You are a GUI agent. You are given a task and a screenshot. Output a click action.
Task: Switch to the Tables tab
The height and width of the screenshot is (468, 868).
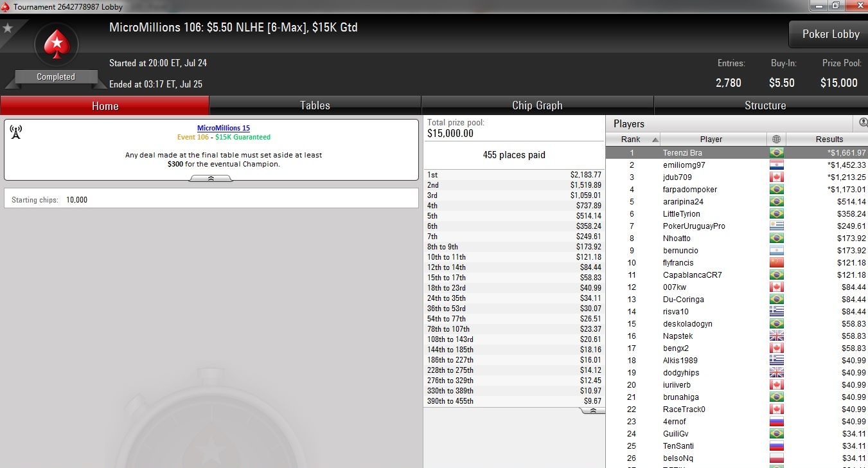pos(315,105)
